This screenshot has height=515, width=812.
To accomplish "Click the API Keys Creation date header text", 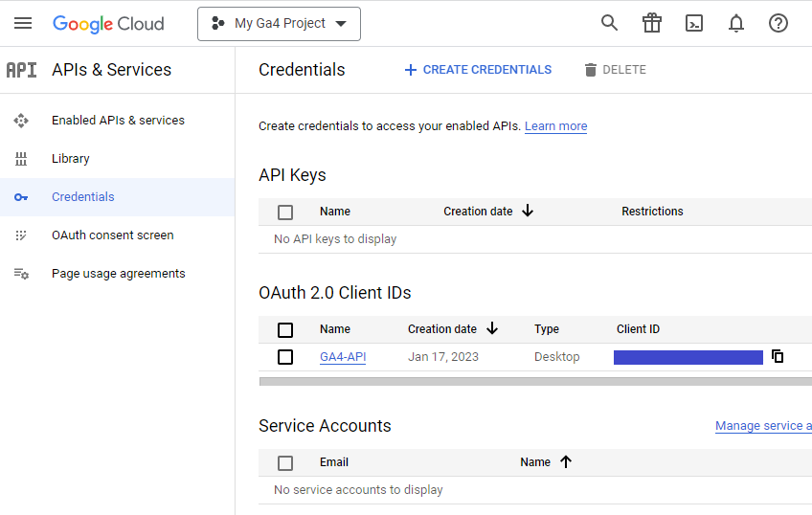I will 478,212.
